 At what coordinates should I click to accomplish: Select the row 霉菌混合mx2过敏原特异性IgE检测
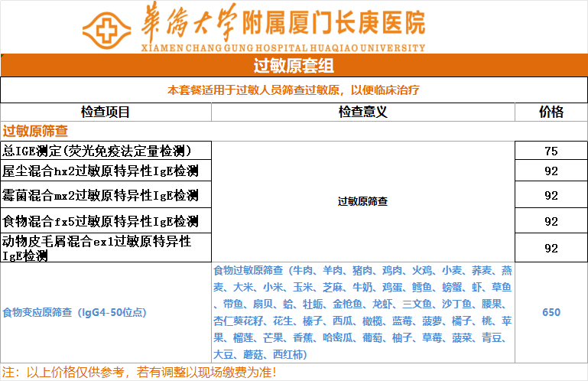pyautogui.click(x=106, y=195)
